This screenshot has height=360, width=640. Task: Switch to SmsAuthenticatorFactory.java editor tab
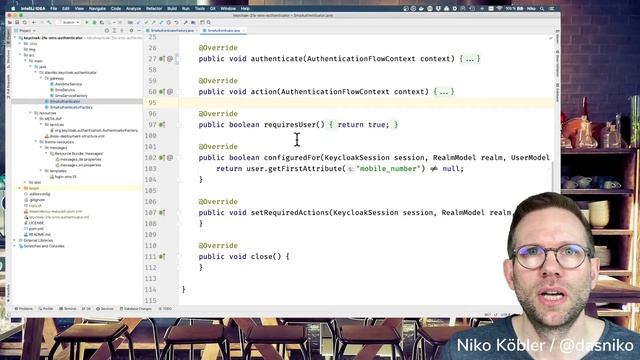coord(172,31)
